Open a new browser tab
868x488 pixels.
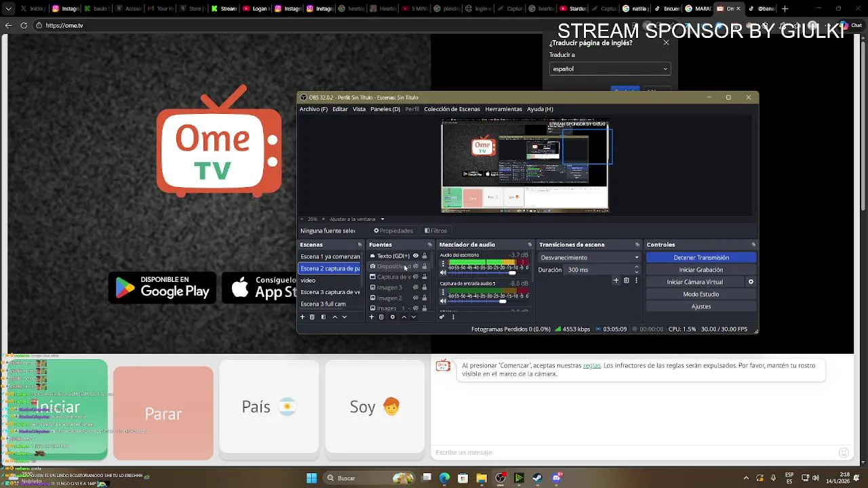[785, 9]
